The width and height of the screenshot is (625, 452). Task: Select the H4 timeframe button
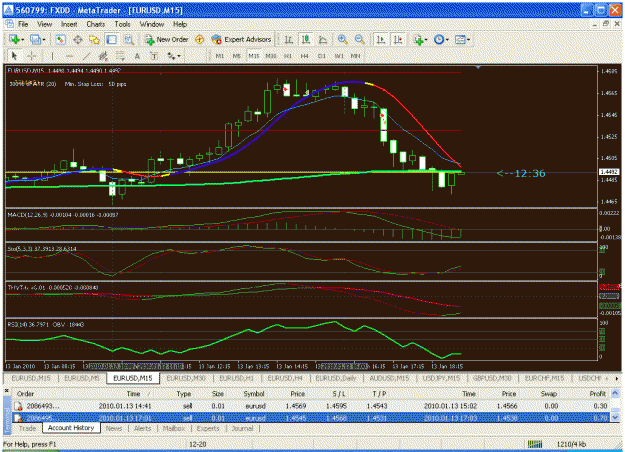tap(305, 56)
